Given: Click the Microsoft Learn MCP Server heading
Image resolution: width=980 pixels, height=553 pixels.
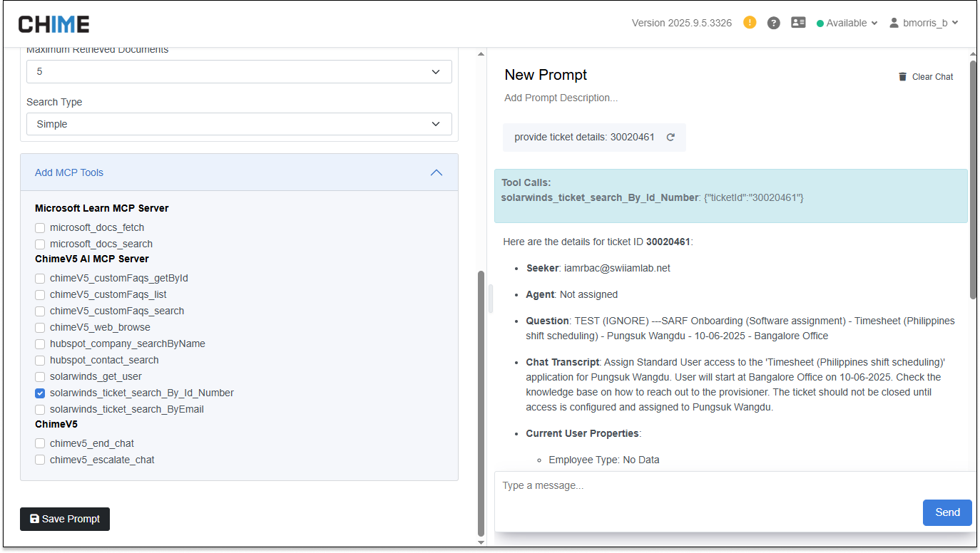Looking at the screenshot, I should point(102,209).
